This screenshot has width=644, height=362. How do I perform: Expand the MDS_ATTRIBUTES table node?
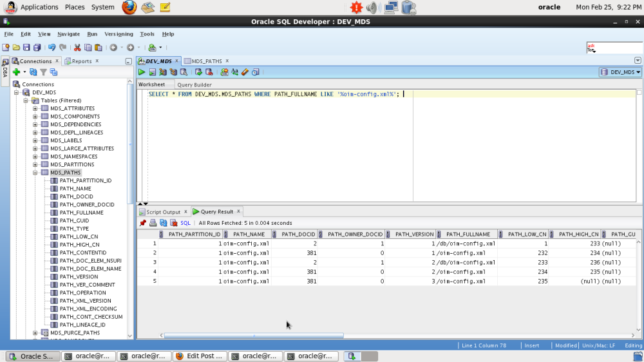(35, 108)
